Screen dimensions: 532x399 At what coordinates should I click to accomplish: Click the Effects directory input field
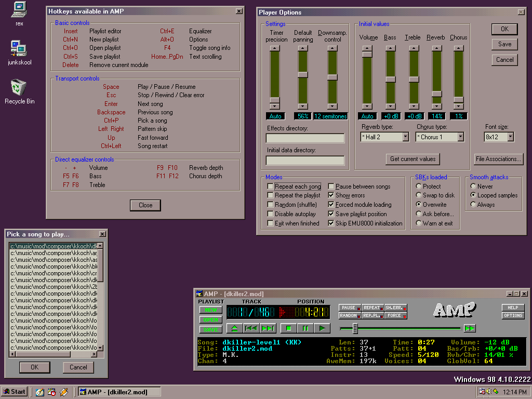[x=305, y=138]
